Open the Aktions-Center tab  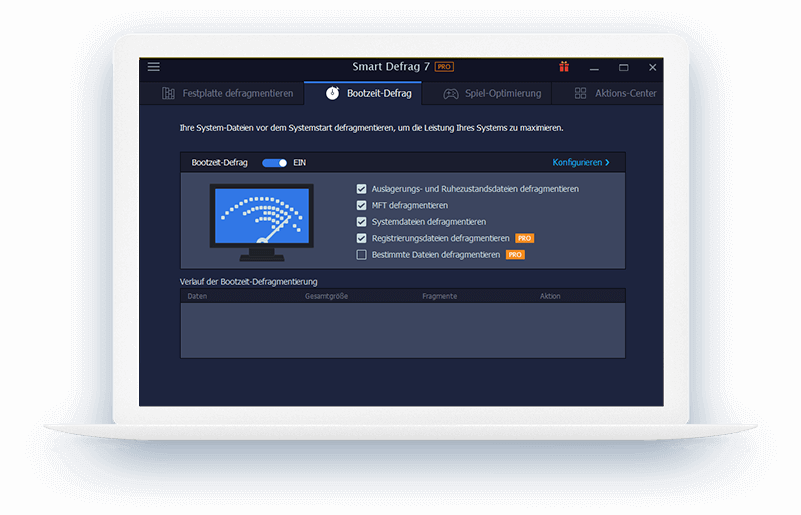pyautogui.click(x=625, y=94)
